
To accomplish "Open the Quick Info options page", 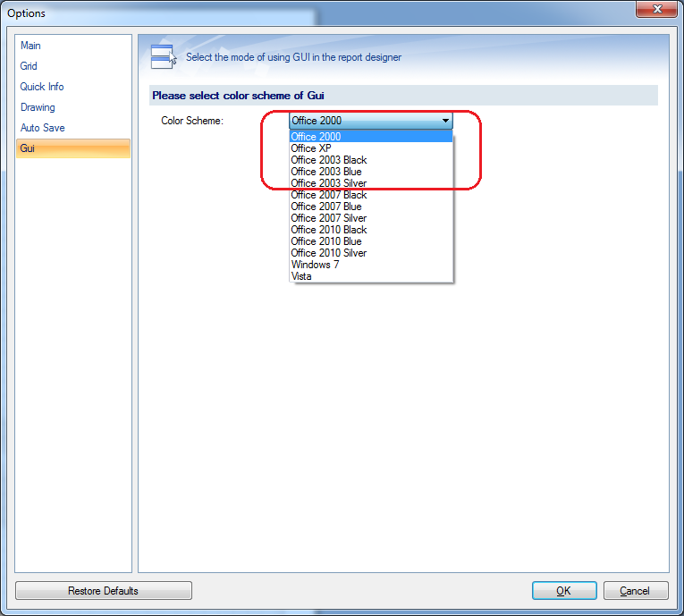I will point(72,87).
